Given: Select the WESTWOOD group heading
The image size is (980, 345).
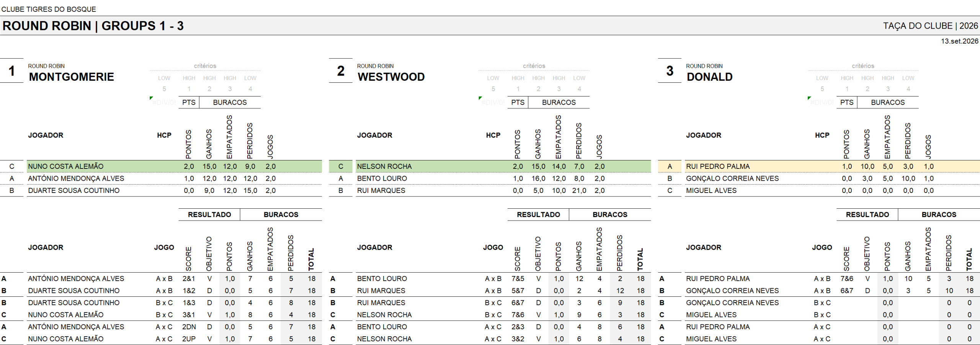Looking at the screenshot, I should click(x=391, y=77).
